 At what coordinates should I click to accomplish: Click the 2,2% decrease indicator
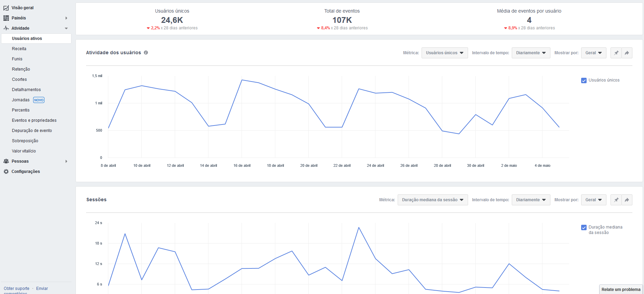click(x=153, y=28)
